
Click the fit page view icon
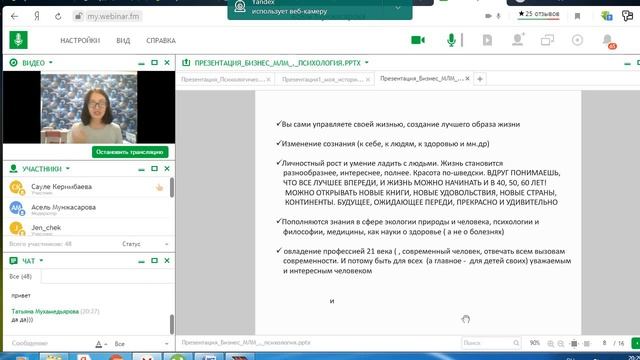[x=574, y=343]
